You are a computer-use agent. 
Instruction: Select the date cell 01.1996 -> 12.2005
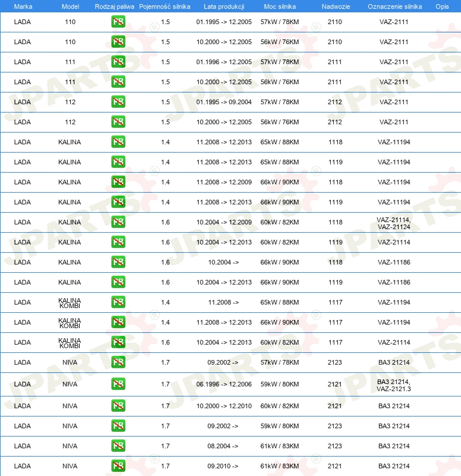tap(224, 62)
